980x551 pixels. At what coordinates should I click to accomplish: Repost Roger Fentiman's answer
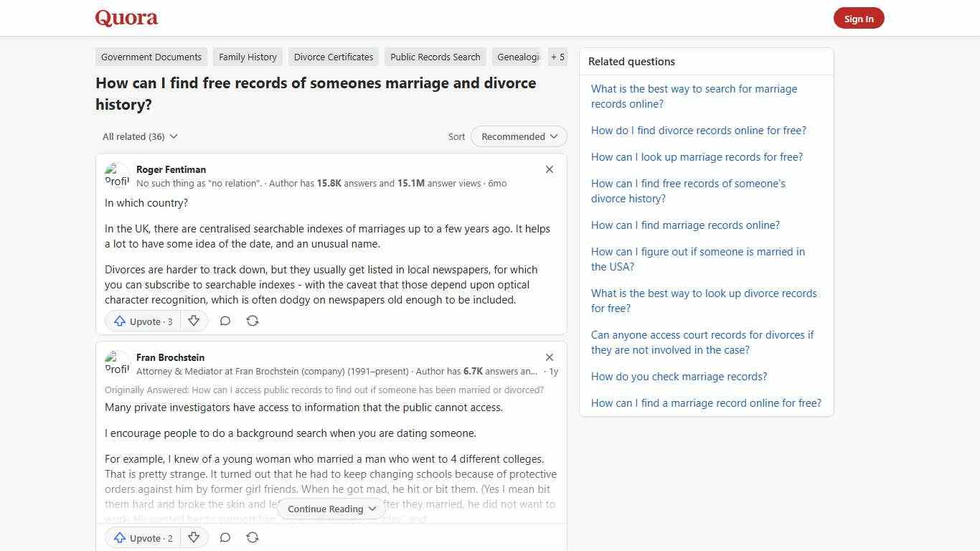[252, 321]
